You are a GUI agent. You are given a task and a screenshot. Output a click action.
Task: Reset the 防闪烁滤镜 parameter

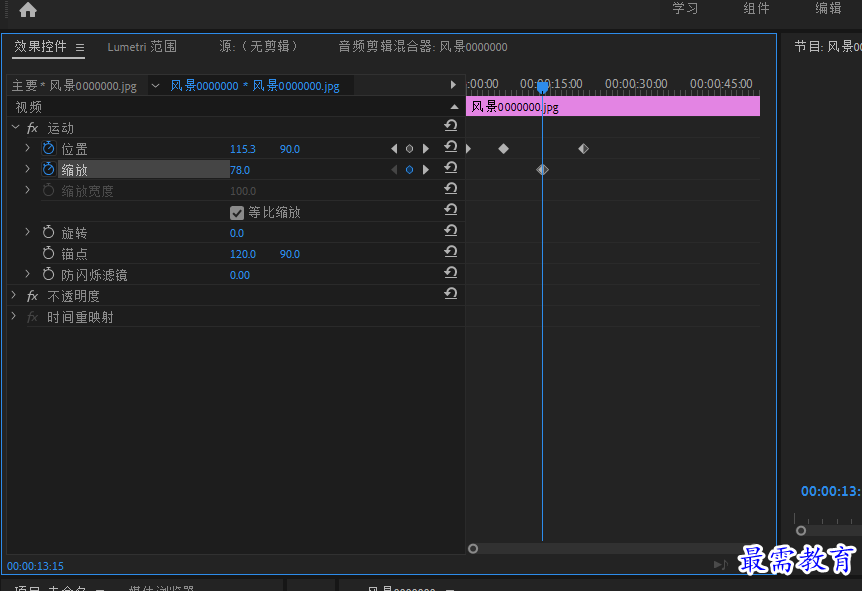tap(451, 273)
